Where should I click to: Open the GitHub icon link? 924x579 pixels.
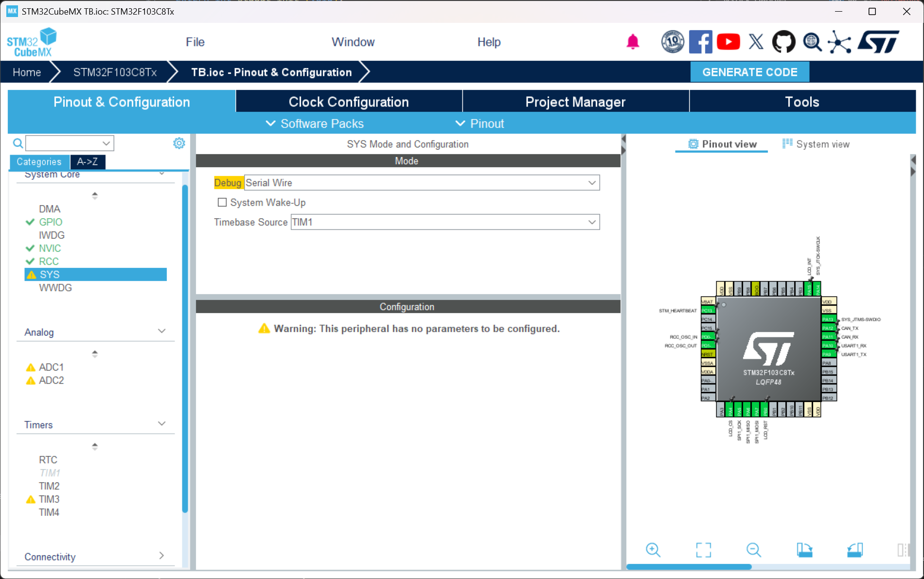783,42
